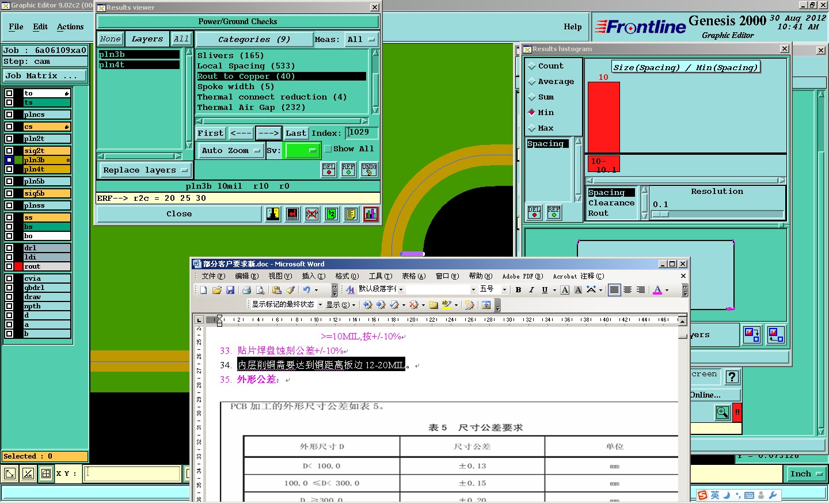This screenshot has height=504, width=829.
Task: Click the red exclamation icon
Action: 737,412
